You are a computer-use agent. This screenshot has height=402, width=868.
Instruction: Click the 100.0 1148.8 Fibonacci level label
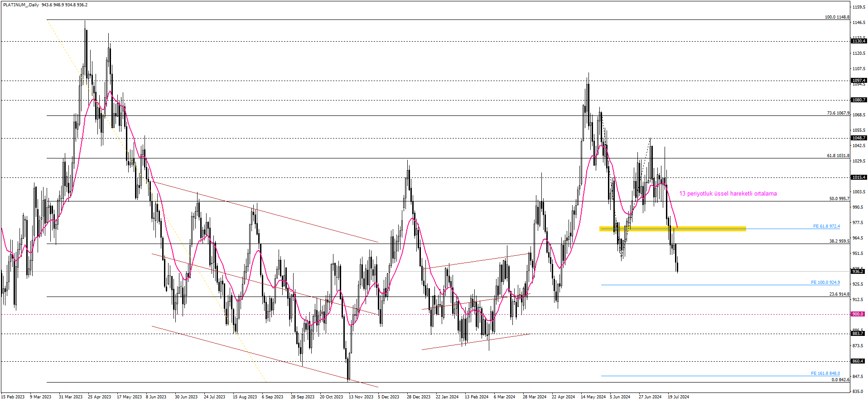point(837,17)
